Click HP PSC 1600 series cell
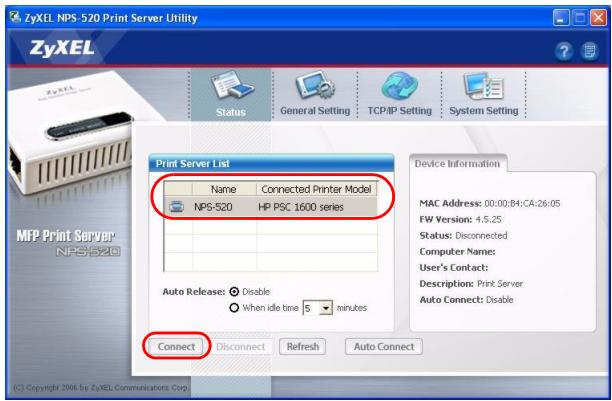The image size is (612, 401). click(301, 207)
